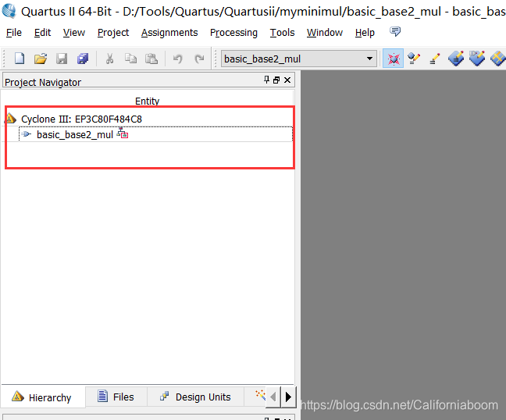Screen dimensions: 506x420
Task: Open the View menu
Action: (74, 33)
